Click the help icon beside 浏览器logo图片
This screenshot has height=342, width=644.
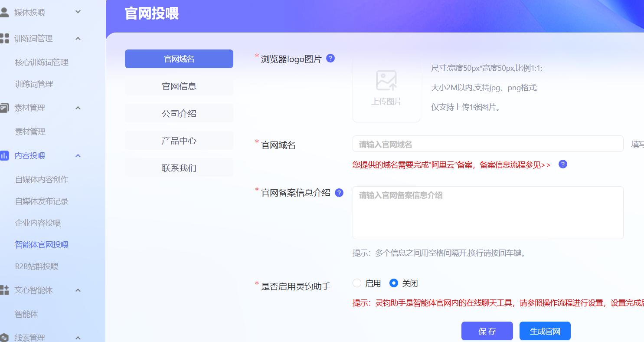click(x=330, y=58)
